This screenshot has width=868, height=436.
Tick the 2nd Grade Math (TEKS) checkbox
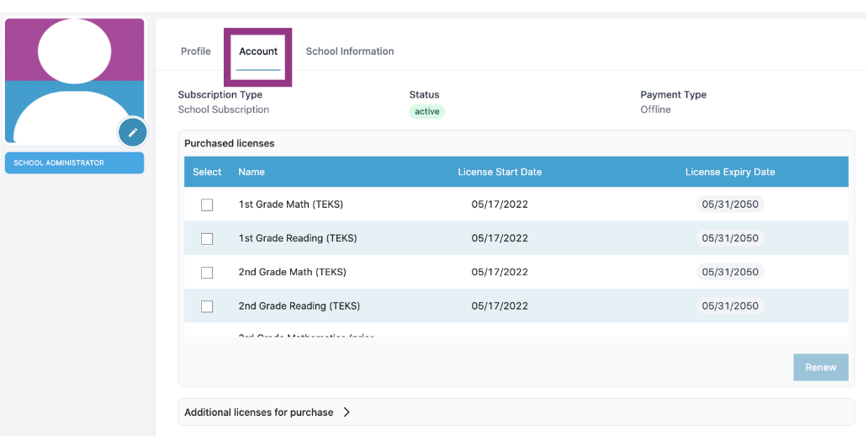pos(207,273)
